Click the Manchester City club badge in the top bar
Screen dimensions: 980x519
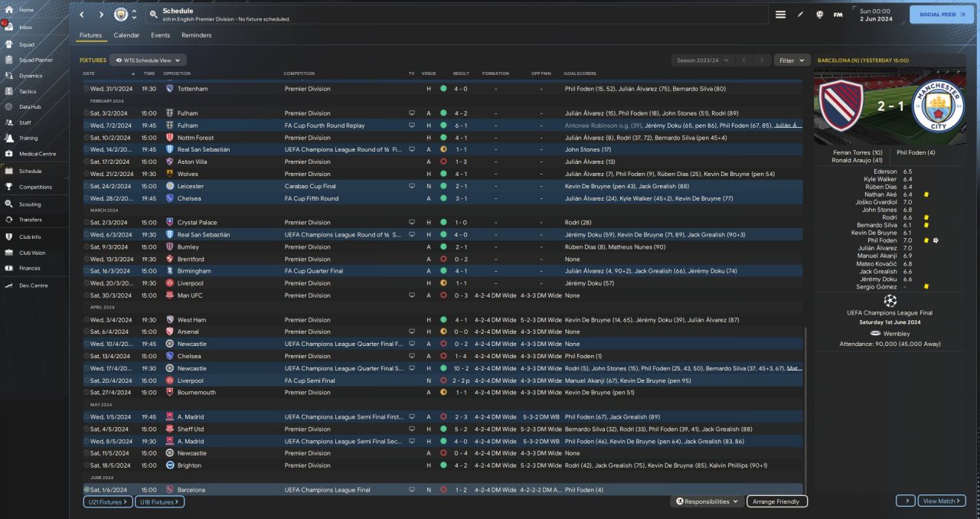(x=121, y=15)
